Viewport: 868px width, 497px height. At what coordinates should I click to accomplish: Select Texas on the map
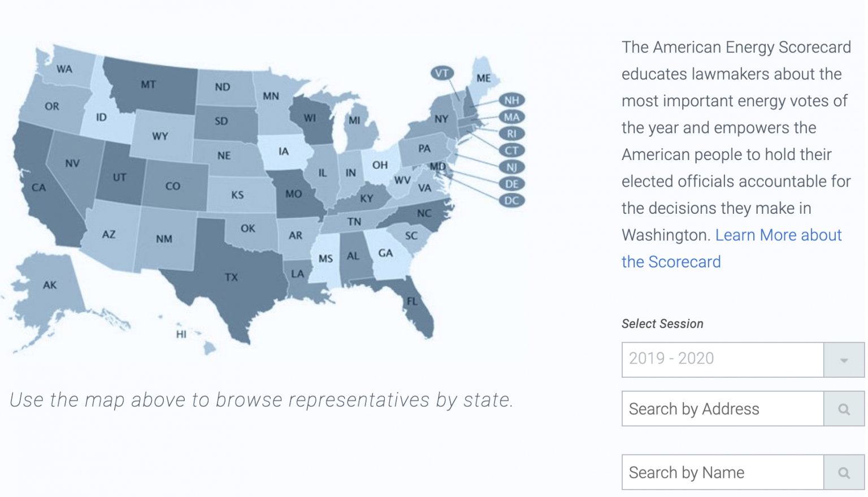pos(232,277)
